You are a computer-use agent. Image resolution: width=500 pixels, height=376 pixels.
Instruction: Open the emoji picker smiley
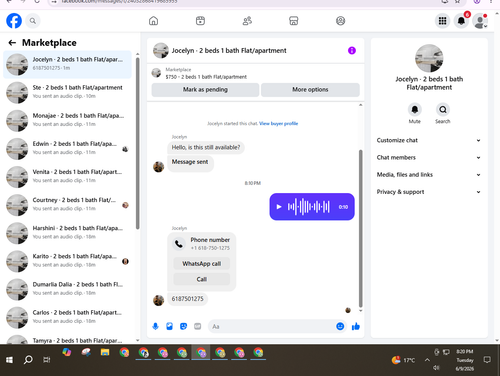coord(340,326)
